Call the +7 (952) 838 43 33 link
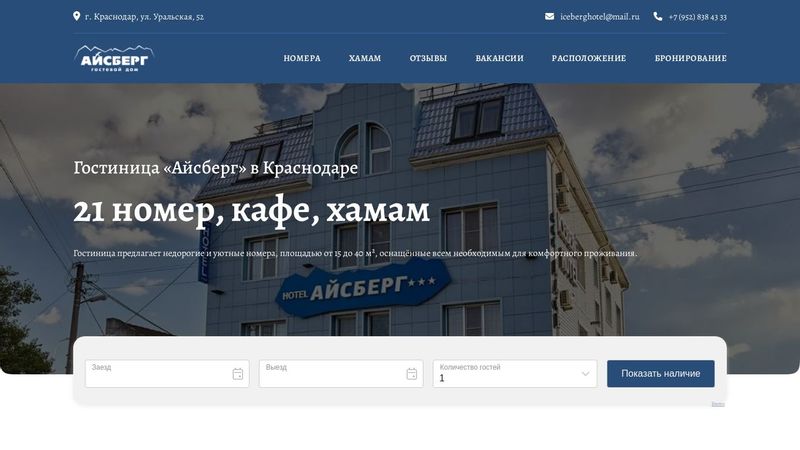This screenshot has width=800, height=450. pos(697,17)
